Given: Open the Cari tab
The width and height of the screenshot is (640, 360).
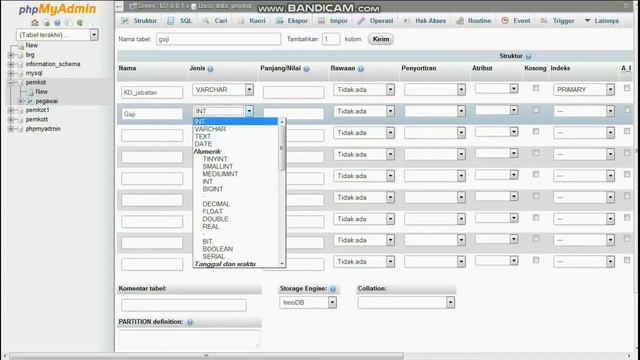Looking at the screenshot, I should tap(215, 21).
